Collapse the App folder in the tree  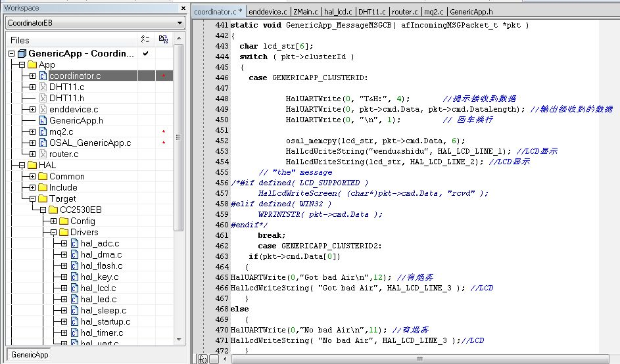11,65
